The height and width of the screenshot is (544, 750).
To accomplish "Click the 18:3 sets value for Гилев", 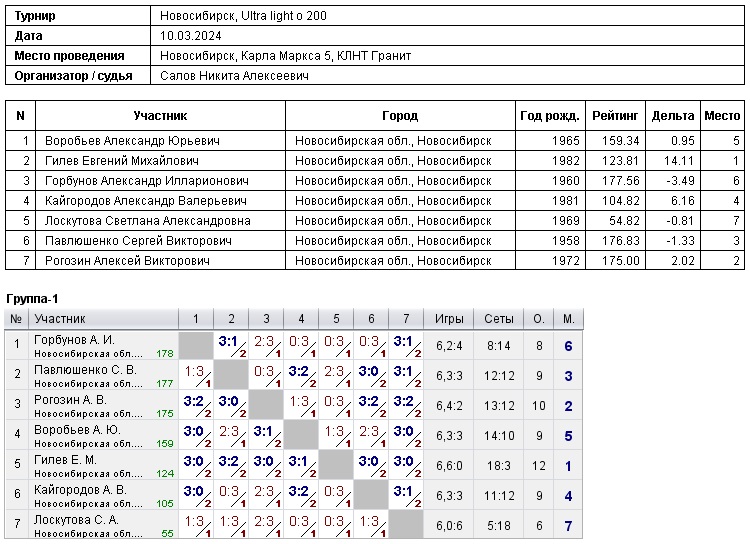I will point(499,466).
